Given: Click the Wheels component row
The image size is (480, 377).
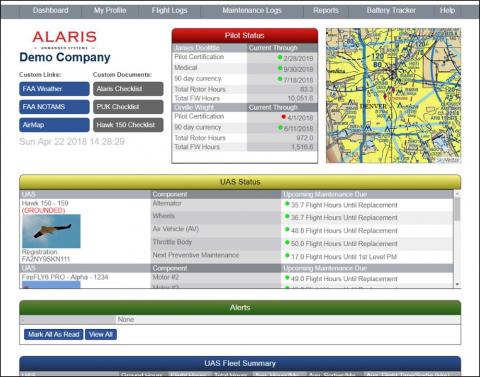Looking at the screenshot, I should click(216, 217).
